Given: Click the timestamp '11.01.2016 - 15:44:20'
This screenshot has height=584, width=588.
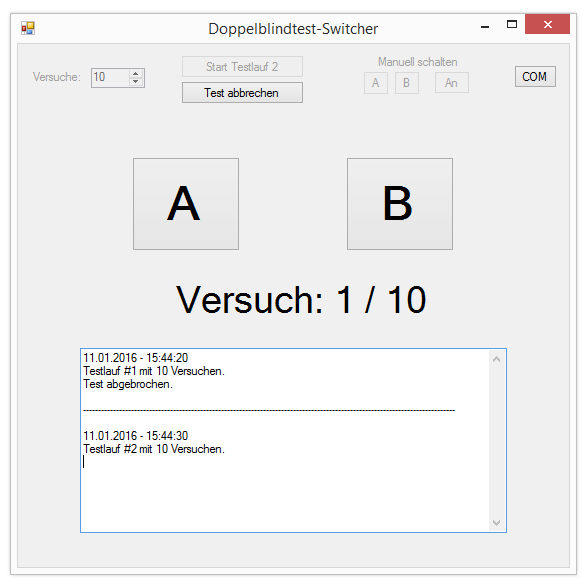Looking at the screenshot, I should [136, 358].
